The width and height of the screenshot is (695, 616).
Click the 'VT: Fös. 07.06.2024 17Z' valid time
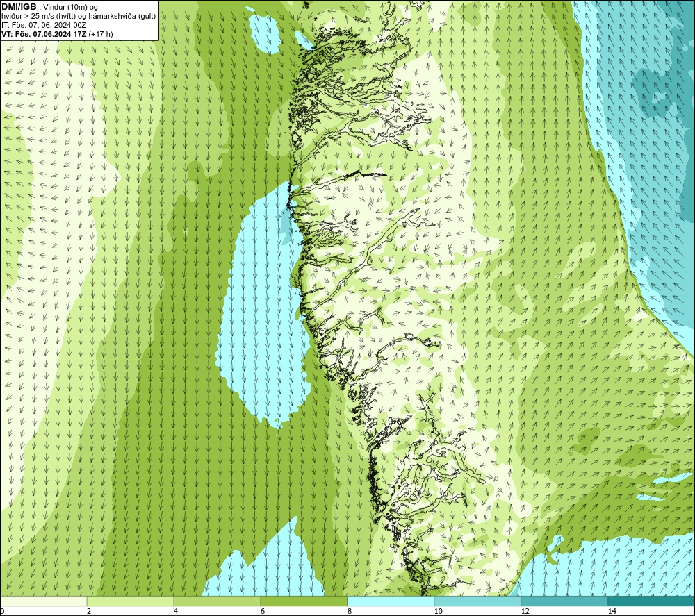pos(44,34)
